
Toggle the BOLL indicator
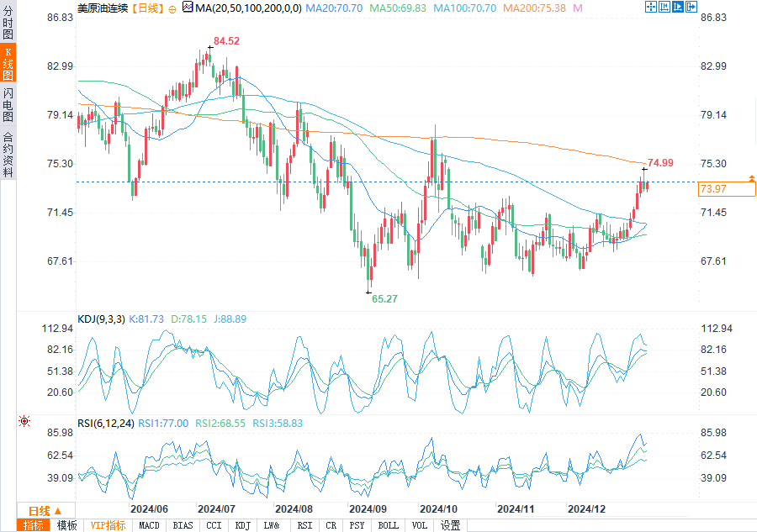388,525
